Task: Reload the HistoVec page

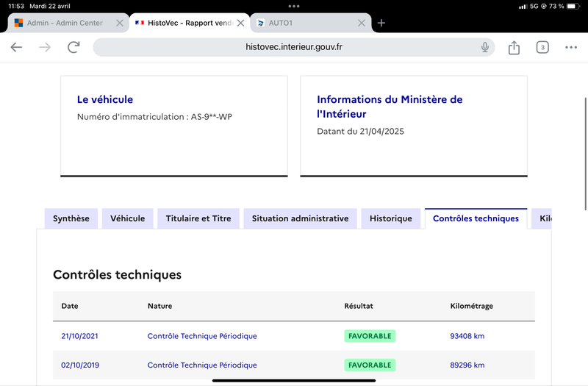Action: (73, 47)
